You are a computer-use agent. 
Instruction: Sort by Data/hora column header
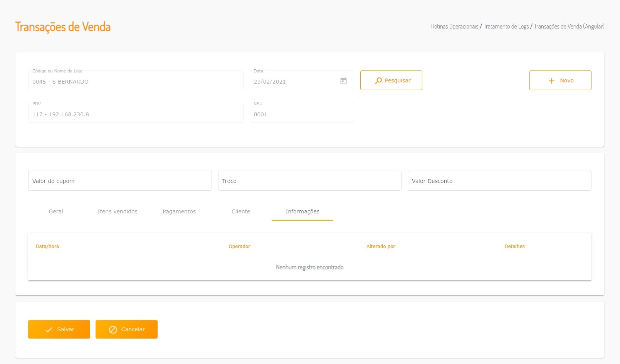pyautogui.click(x=47, y=247)
